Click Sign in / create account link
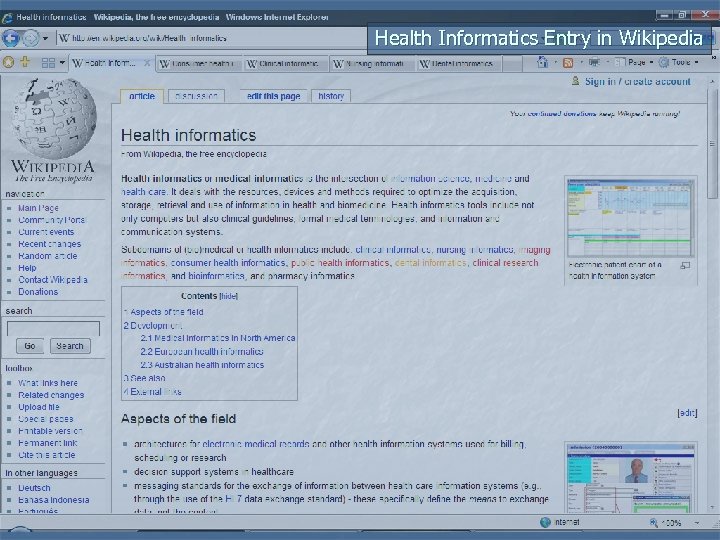 click(x=637, y=81)
